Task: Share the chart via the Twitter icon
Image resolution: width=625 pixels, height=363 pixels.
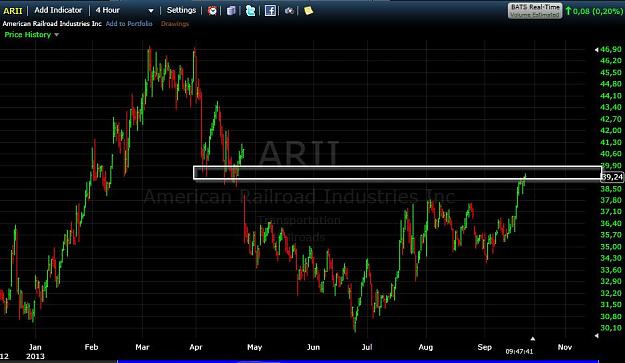Action: tap(250, 11)
